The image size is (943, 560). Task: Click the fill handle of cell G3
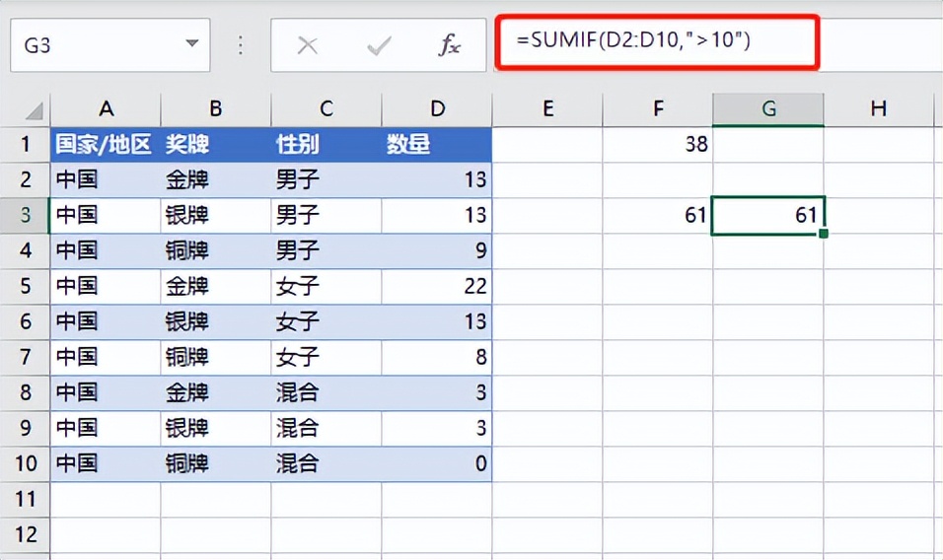point(824,233)
